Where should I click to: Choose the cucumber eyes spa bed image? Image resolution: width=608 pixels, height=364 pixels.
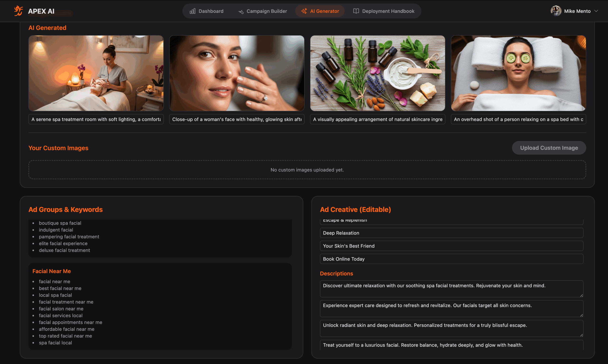[x=518, y=73]
